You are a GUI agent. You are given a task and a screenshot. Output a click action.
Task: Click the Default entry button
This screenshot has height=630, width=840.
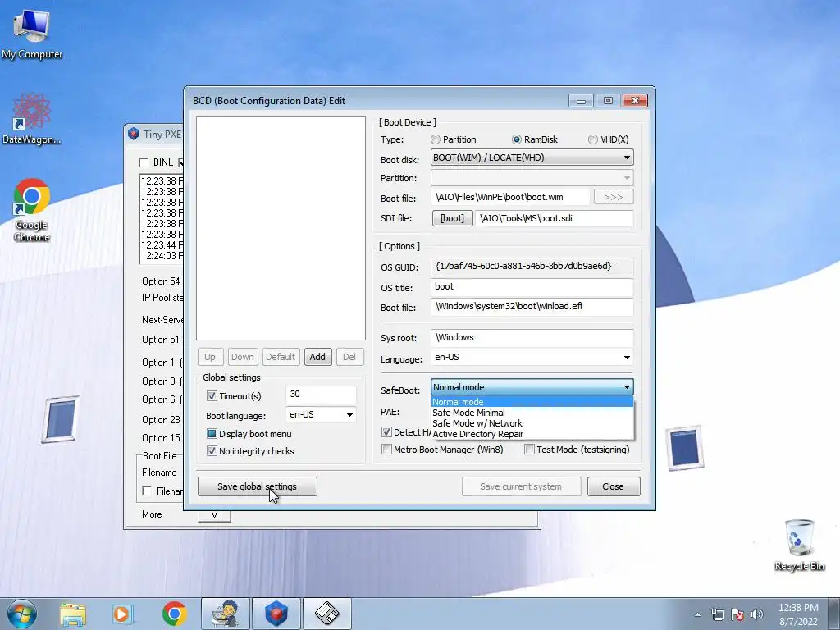[x=281, y=357]
